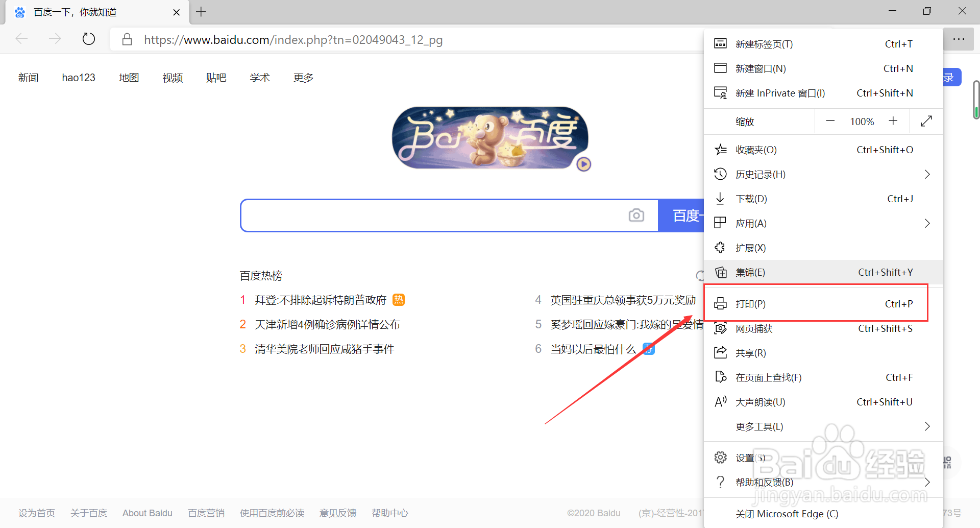Click the 意见反馈 footer link
Viewport: 980px width, 528px height.
click(x=338, y=513)
